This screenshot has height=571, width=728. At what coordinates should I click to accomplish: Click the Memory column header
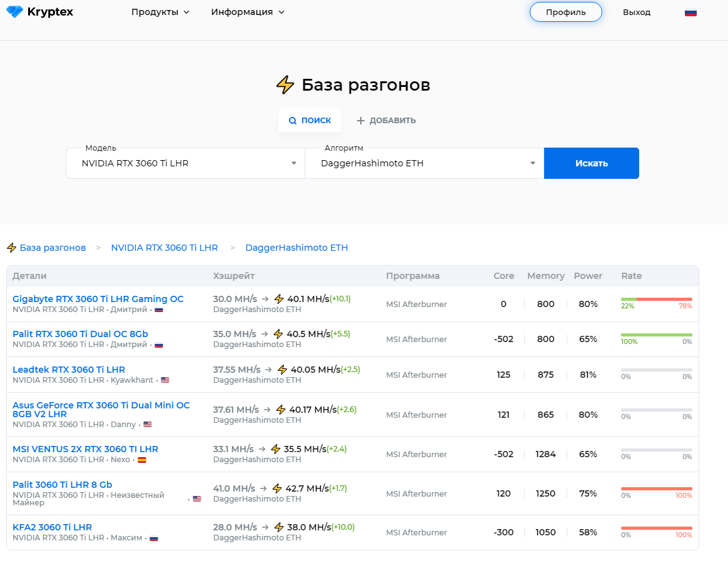[546, 276]
